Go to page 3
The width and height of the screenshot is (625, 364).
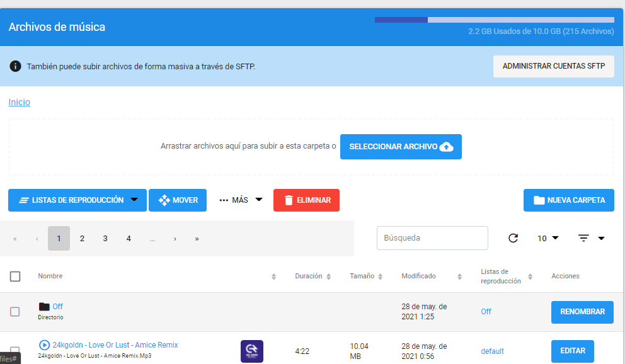pyautogui.click(x=105, y=238)
